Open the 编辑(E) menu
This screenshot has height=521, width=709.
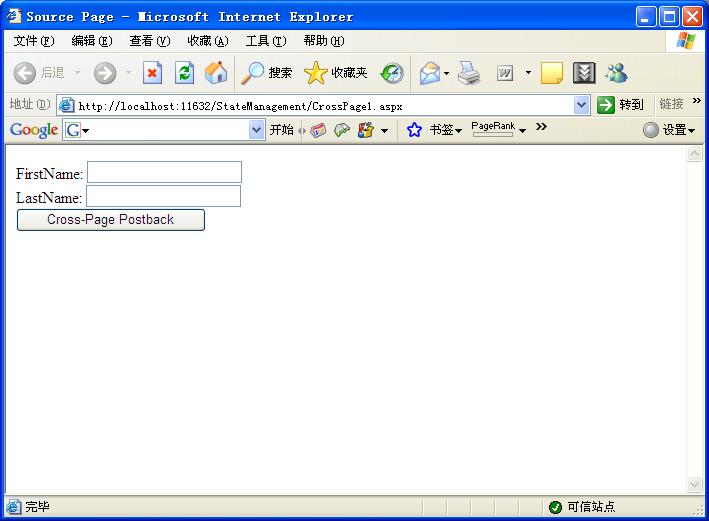pos(92,41)
